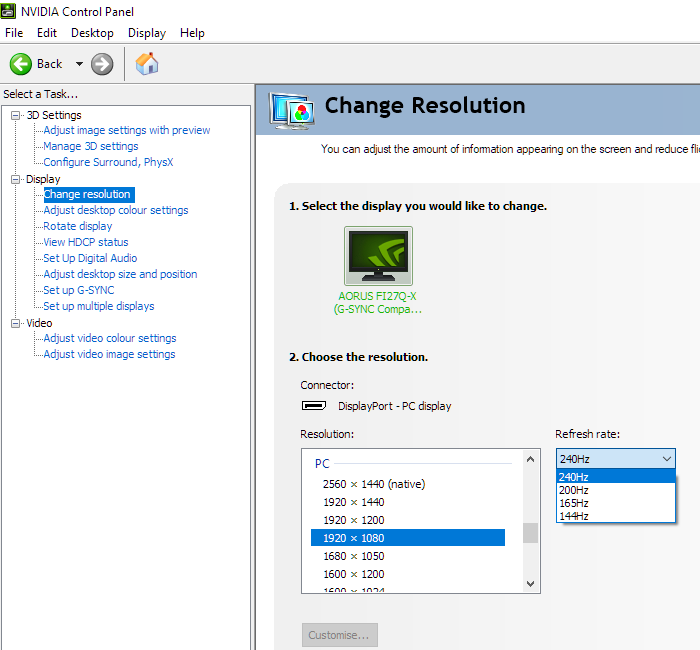Click the PC group header in resolution list
The height and width of the screenshot is (650, 700).
pos(322,463)
